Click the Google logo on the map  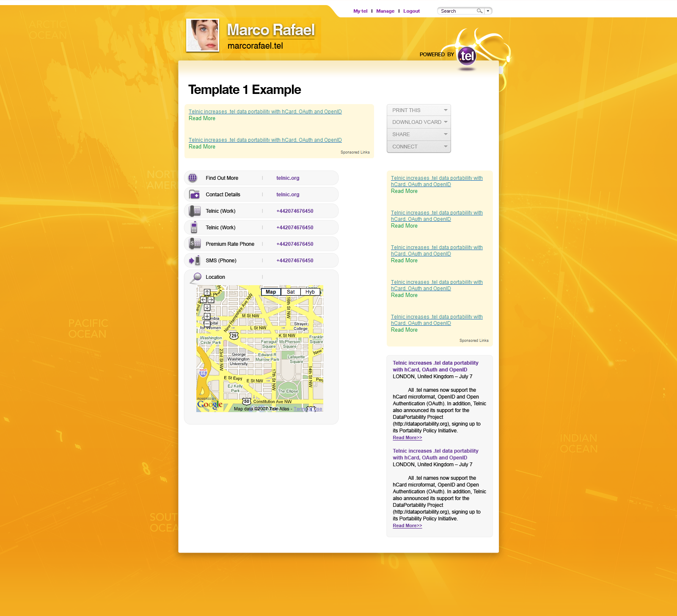coord(209,404)
